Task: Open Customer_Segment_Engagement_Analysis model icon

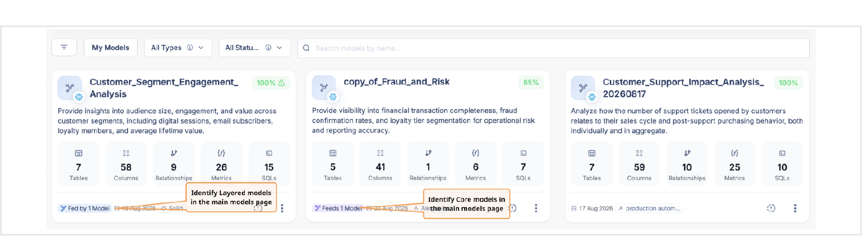Action: click(70, 88)
